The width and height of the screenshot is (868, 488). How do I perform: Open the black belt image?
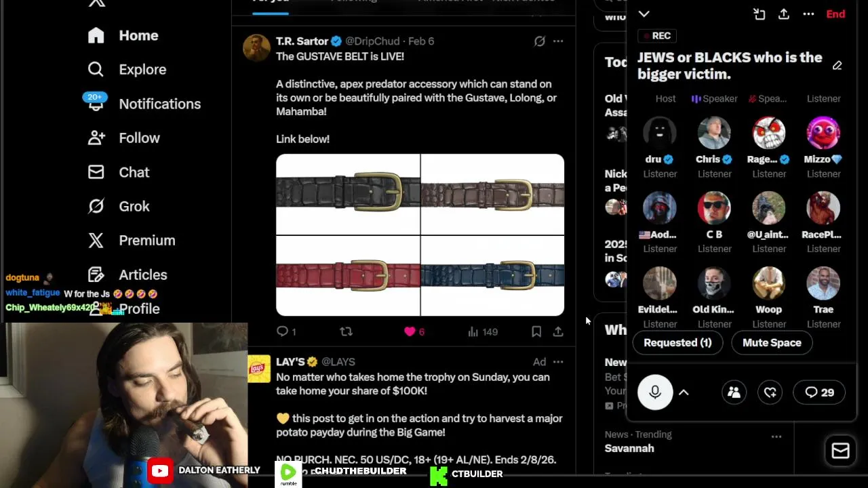(348, 194)
